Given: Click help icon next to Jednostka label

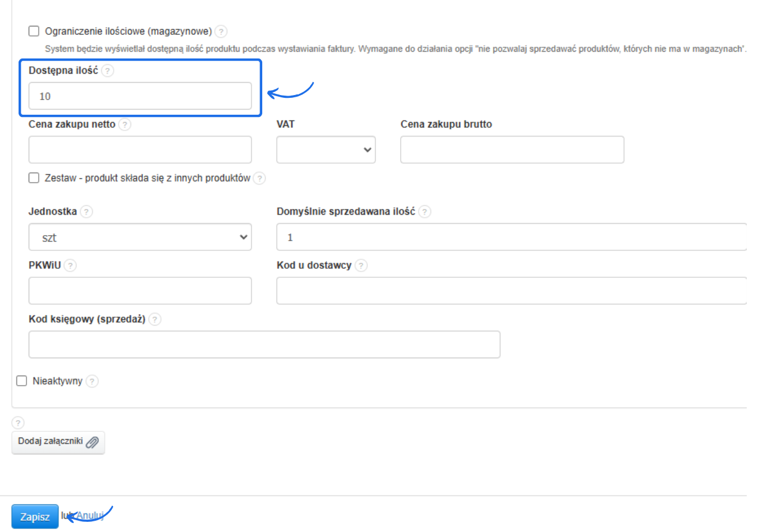Looking at the screenshot, I should point(86,212).
